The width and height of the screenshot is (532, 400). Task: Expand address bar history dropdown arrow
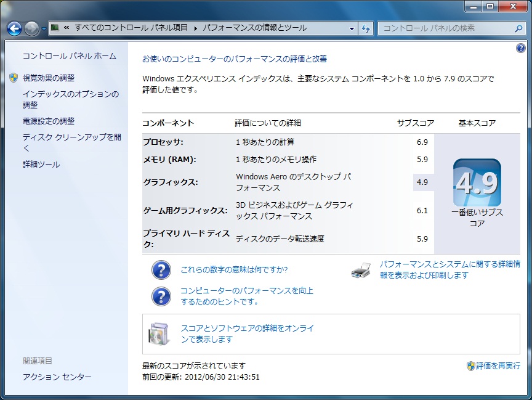(x=352, y=28)
